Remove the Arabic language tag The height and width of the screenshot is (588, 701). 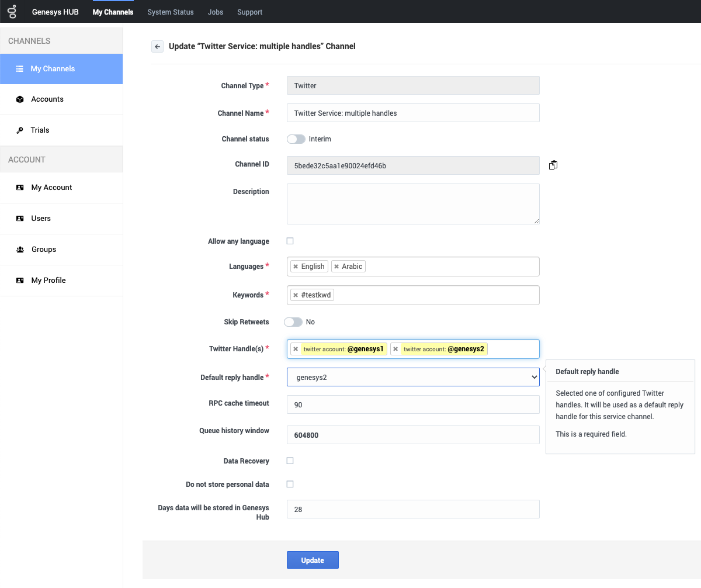pos(336,267)
